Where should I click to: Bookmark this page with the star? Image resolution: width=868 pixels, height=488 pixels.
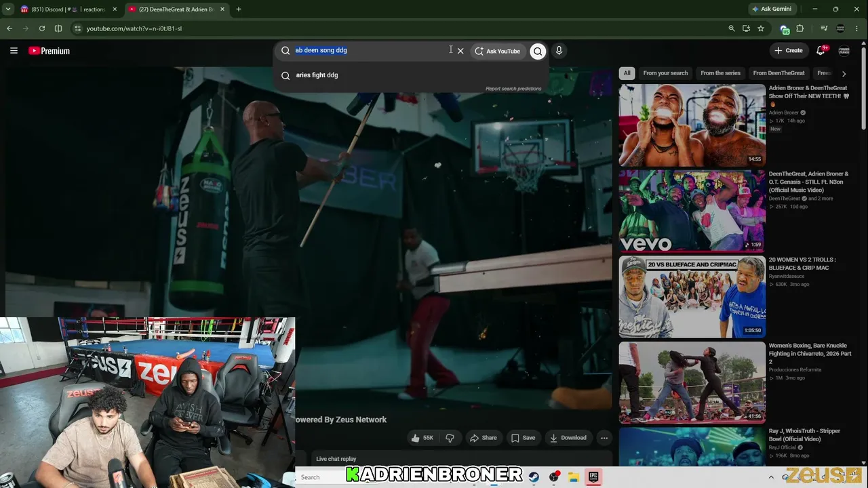pos(761,28)
